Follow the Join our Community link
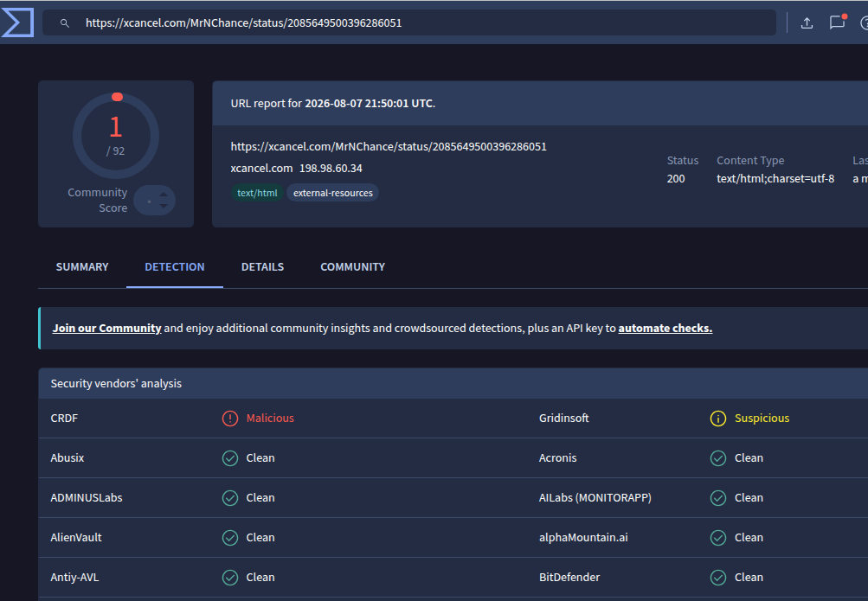 click(x=106, y=328)
